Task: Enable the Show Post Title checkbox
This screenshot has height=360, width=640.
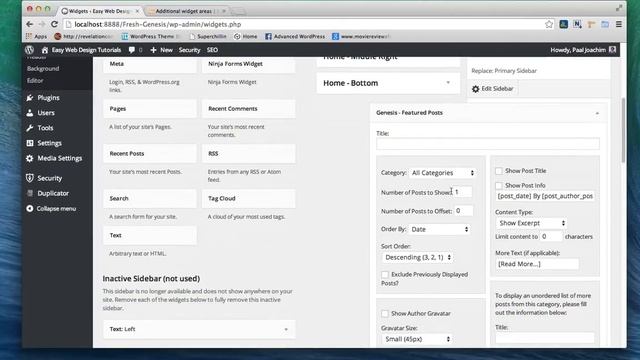Action: click(499, 171)
